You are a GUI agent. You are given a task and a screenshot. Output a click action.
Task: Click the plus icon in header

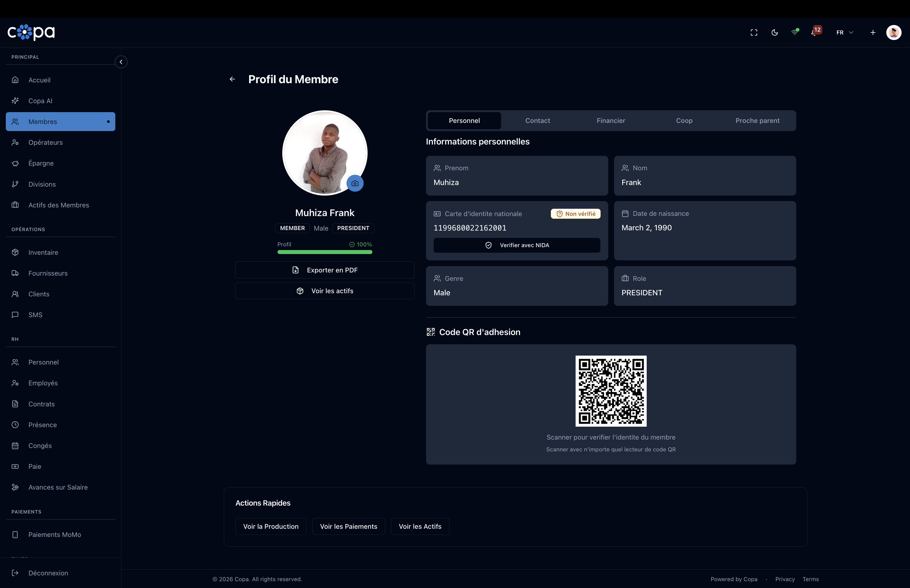(x=873, y=32)
